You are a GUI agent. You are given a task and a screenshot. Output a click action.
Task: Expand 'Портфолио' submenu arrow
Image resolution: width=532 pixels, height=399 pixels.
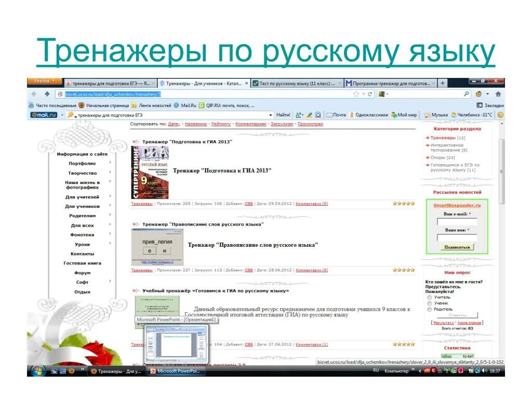110,163
